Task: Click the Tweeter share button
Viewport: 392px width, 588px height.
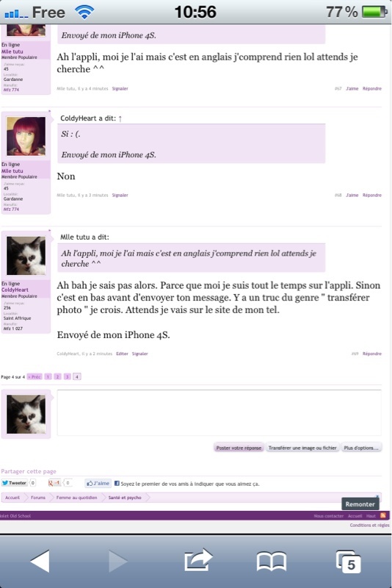Action: 14,483
